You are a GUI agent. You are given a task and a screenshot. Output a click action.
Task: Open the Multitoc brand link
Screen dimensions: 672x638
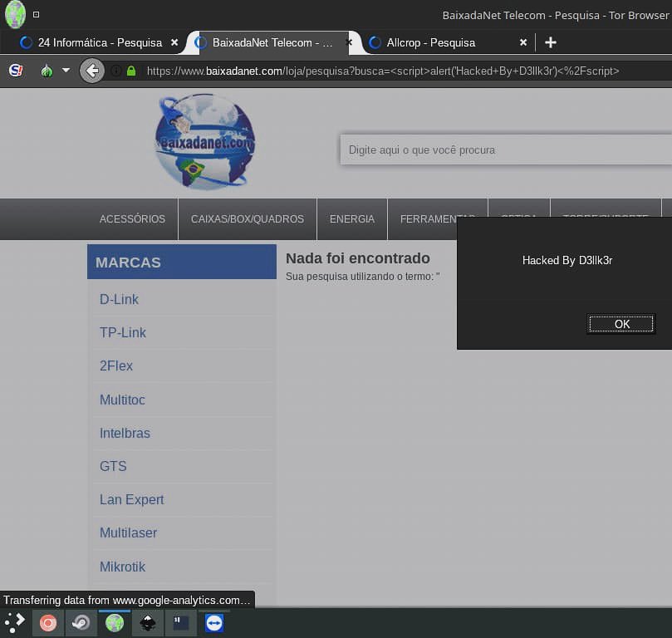click(122, 400)
